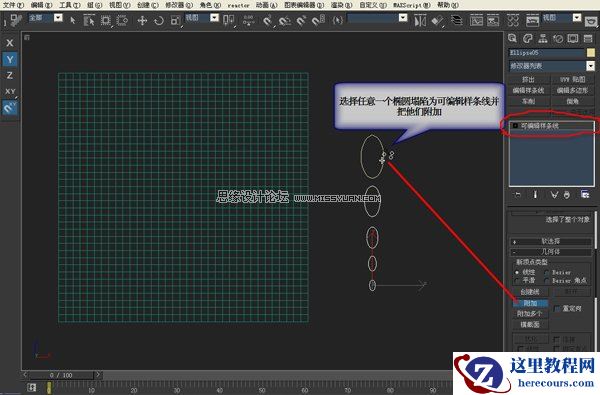
Task: Open the render type dropdown at far right
Action: tap(577, 18)
